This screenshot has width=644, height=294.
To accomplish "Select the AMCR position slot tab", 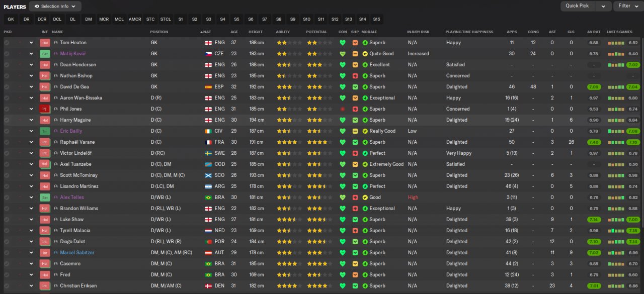I will click(x=135, y=19).
